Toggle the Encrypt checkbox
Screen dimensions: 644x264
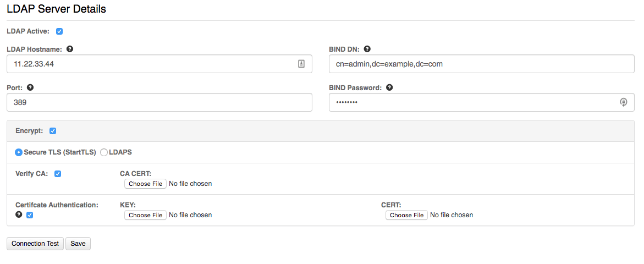pos(53,131)
